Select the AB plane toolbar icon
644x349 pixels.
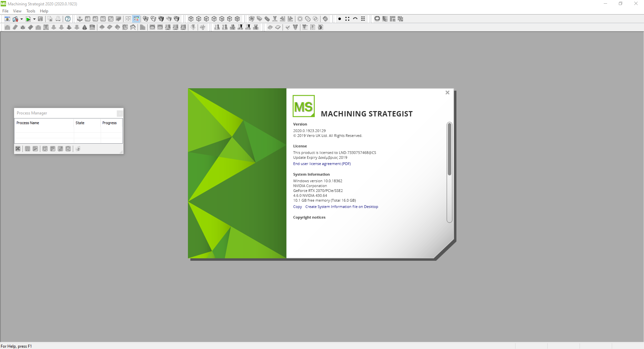(88, 19)
